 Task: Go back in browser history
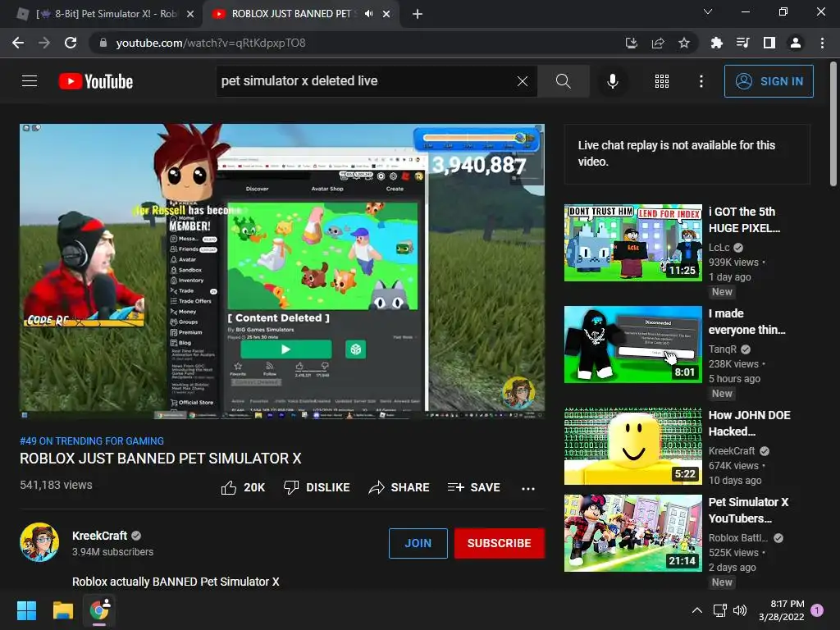click(x=18, y=43)
